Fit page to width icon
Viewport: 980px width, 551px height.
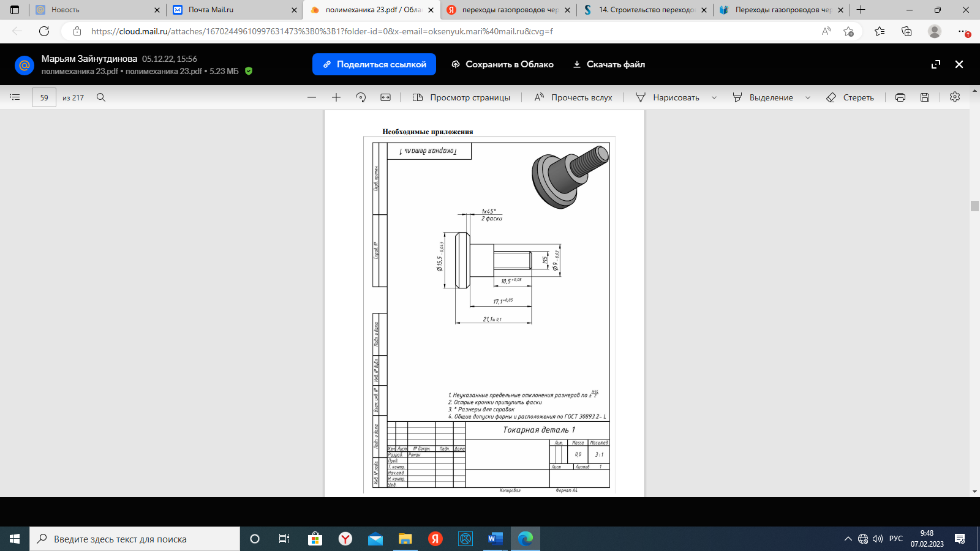click(x=386, y=97)
